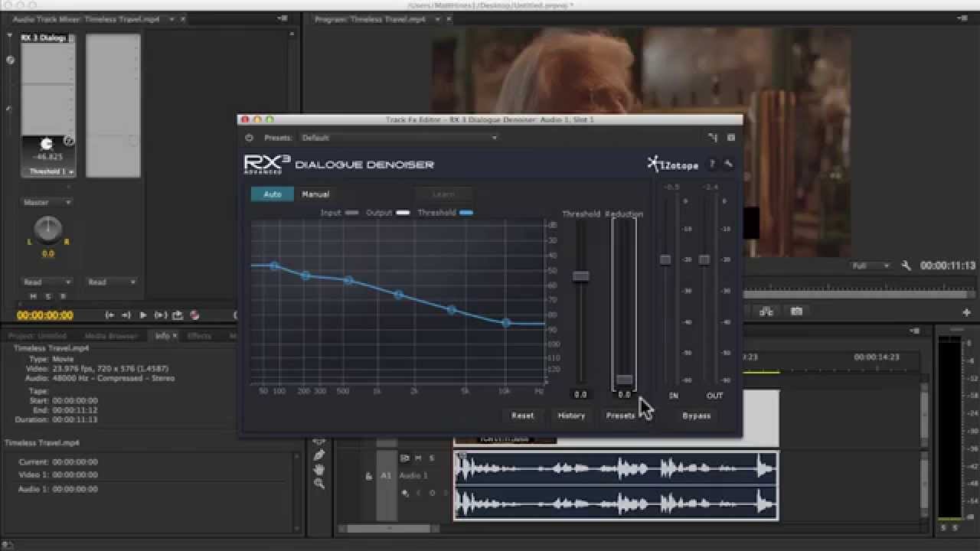
Task: Select the Audio Track Mixer tab
Action: pyautogui.click(x=86, y=19)
